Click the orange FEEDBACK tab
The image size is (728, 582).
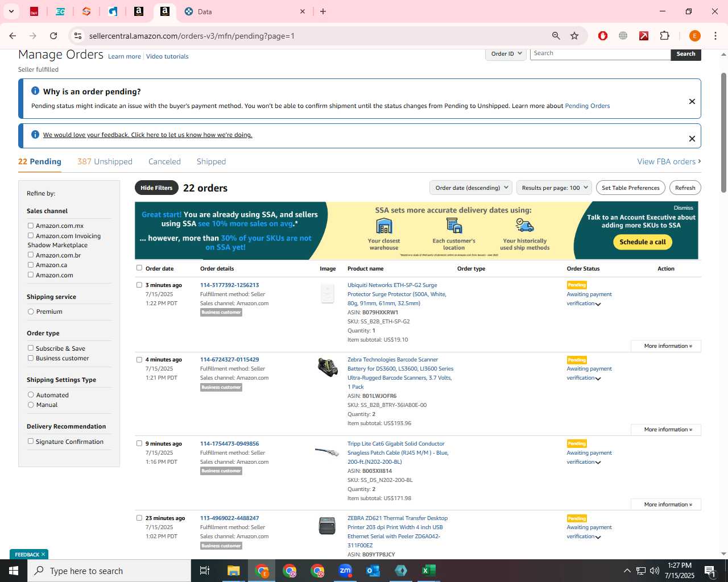tap(29, 554)
